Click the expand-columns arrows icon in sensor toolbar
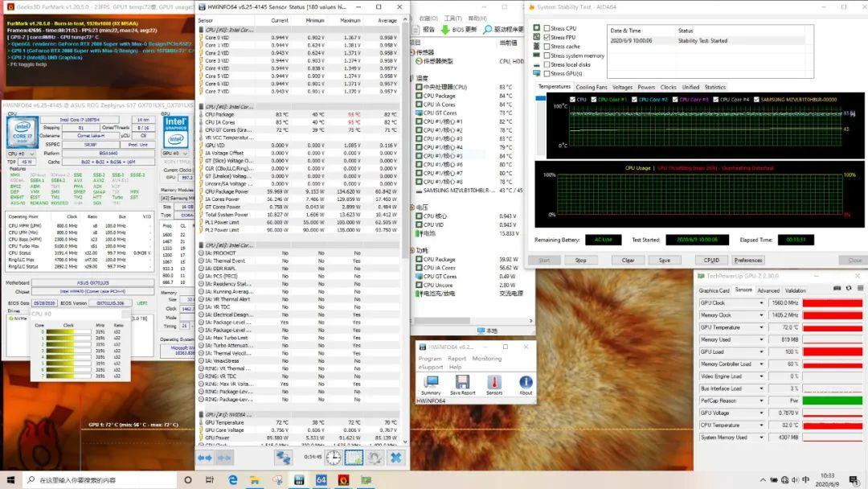Image resolution: width=868 pixels, height=489 pixels. 205,457
